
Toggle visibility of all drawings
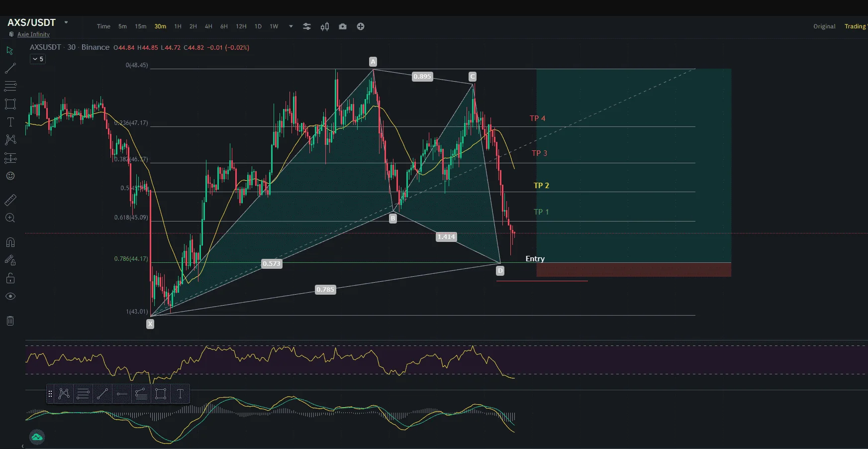(10, 296)
